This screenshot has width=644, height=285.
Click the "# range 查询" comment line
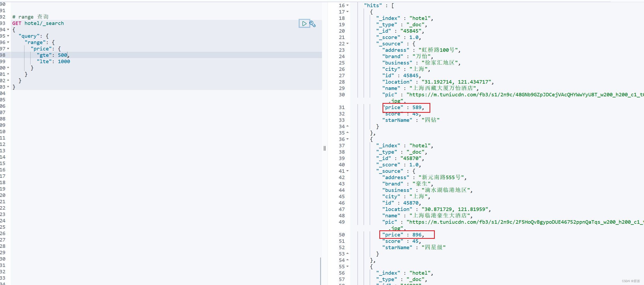31,17
